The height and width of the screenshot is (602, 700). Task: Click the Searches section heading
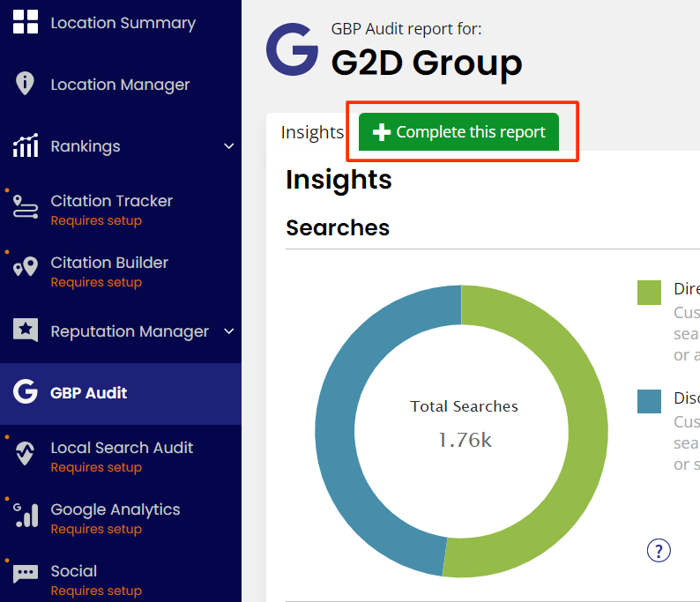point(338,227)
